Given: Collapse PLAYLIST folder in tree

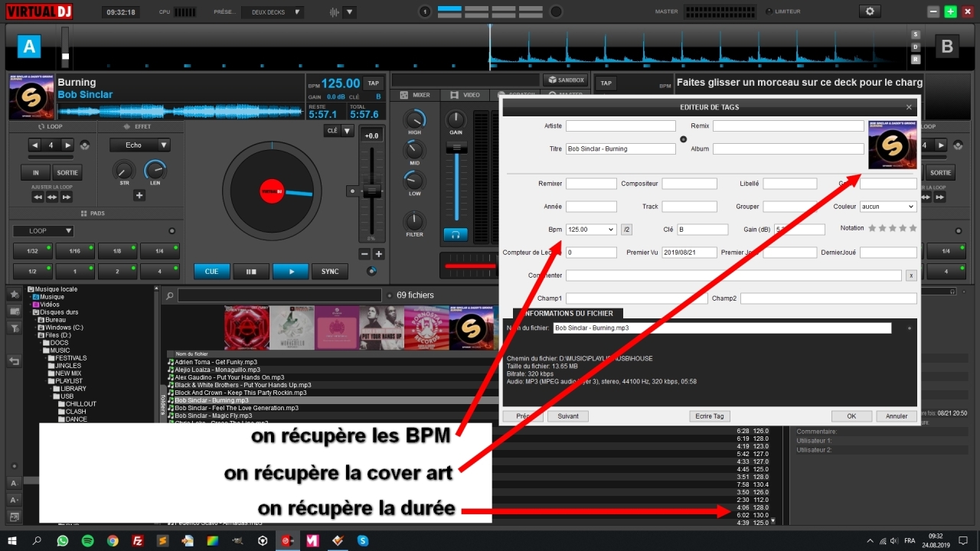Looking at the screenshot, I should (47, 381).
